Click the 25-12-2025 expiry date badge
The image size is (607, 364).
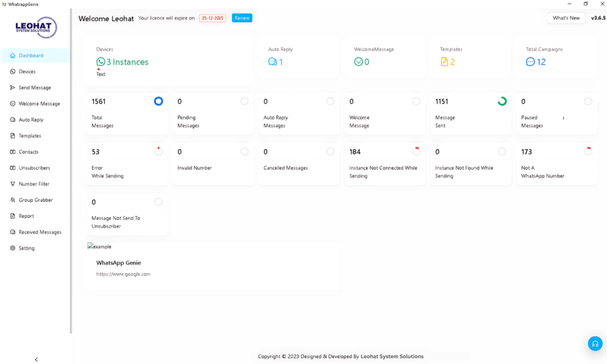click(213, 18)
